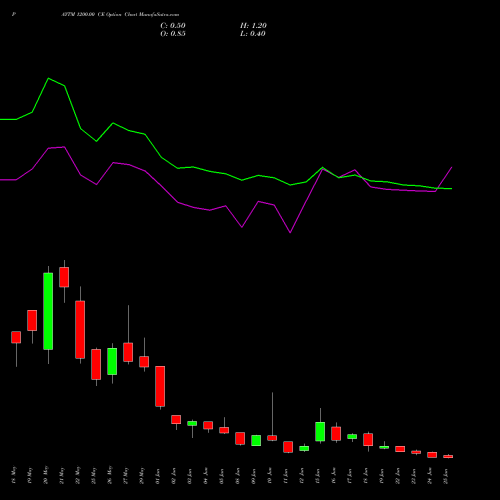Click the purple indicator line's lowest trough

point(290,232)
